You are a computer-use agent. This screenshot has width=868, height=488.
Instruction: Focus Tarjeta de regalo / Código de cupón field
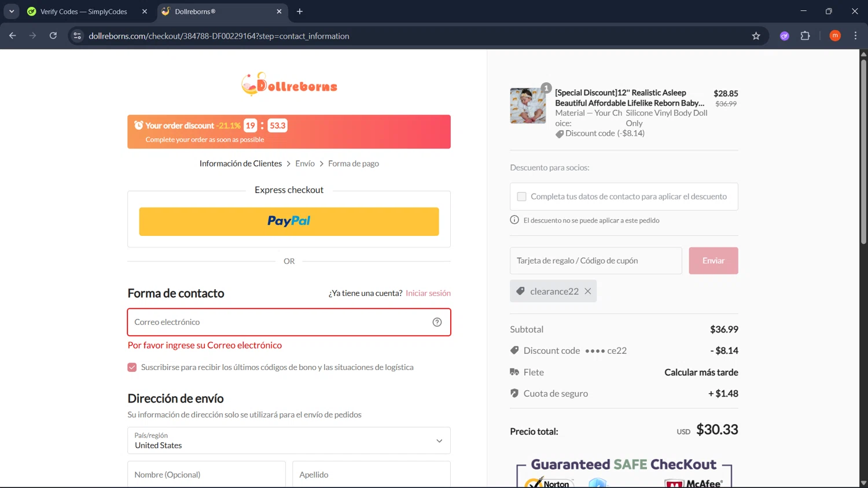pyautogui.click(x=596, y=261)
